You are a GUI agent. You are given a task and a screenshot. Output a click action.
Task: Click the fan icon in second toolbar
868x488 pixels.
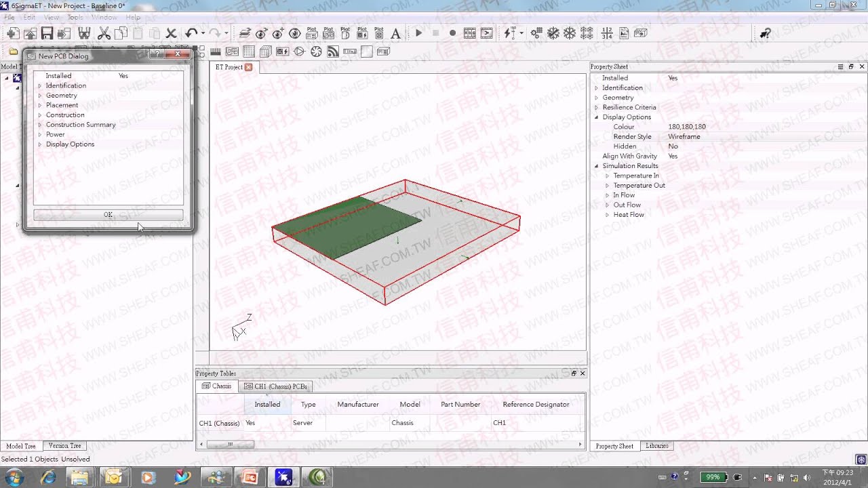316,52
